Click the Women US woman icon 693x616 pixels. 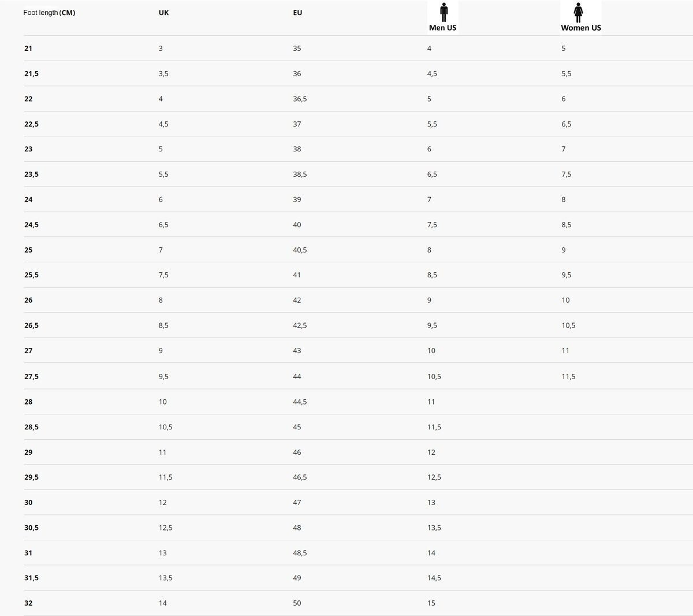[x=578, y=13]
